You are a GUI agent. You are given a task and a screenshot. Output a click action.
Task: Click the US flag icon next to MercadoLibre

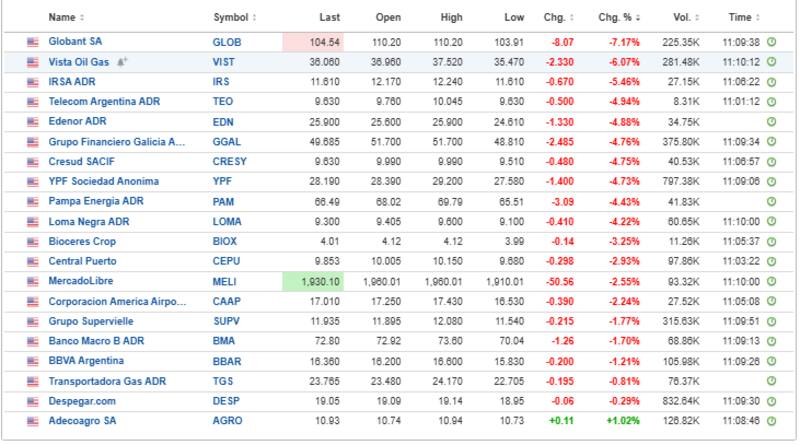[33, 283]
